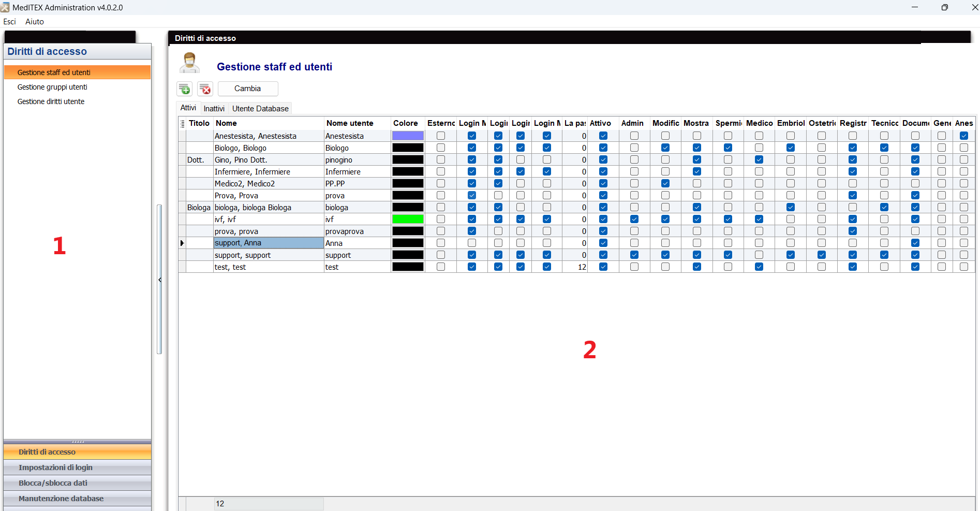Sort by the Nome utente column header
The height and width of the screenshot is (511, 980).
pyautogui.click(x=357, y=123)
